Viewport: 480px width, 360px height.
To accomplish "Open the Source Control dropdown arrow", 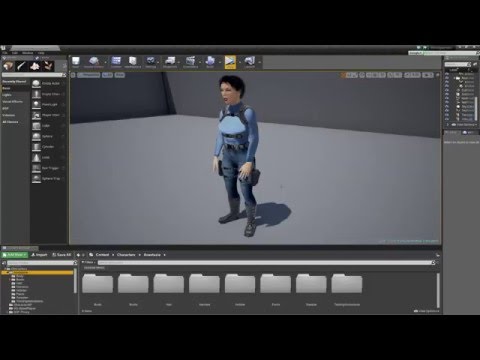I will click(x=106, y=62).
